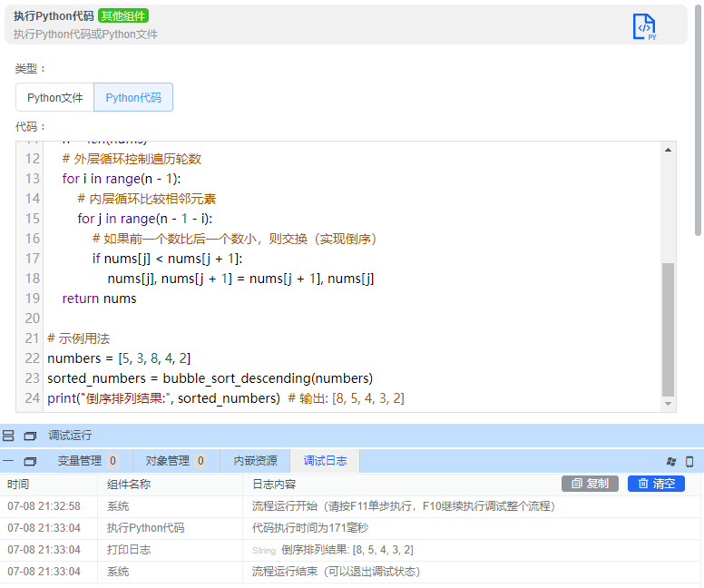Click code line 19 return nums

pos(99,299)
